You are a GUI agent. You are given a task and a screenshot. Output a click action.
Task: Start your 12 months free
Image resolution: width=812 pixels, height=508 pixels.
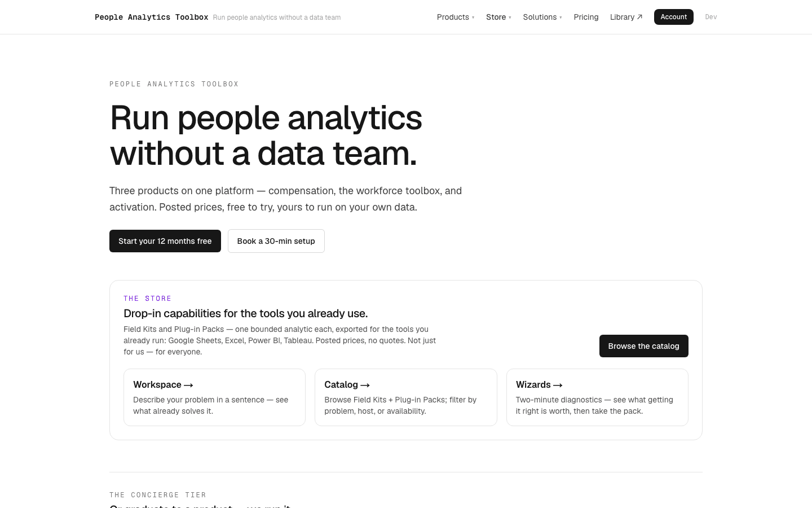pos(165,241)
